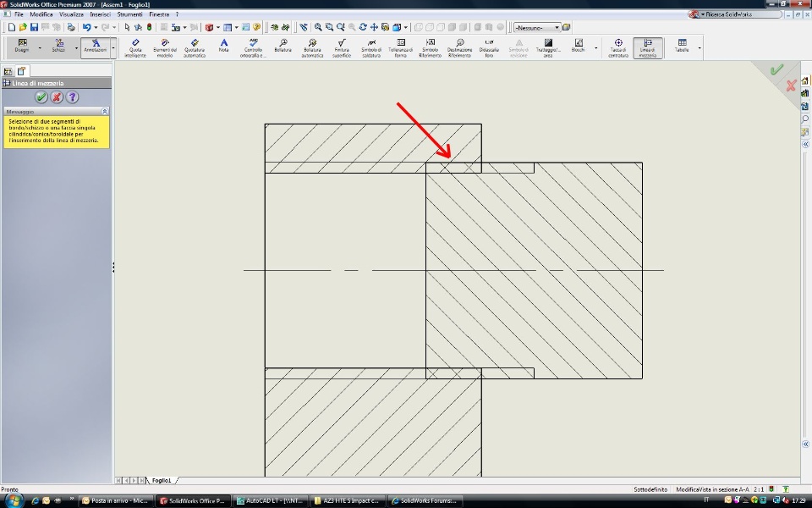Image resolution: width=812 pixels, height=508 pixels.
Task: Open the -Nessuno- layer combo box
Action: coord(536,27)
